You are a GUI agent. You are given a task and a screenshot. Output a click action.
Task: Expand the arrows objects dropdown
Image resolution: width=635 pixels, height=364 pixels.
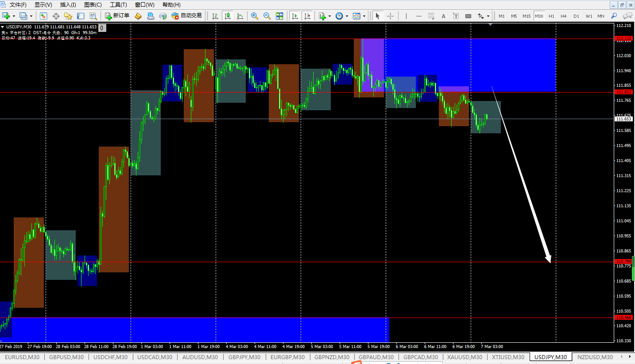488,16
